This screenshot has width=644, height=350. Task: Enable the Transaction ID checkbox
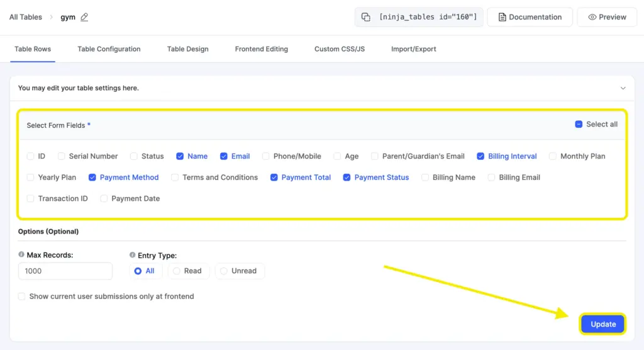pyautogui.click(x=30, y=199)
